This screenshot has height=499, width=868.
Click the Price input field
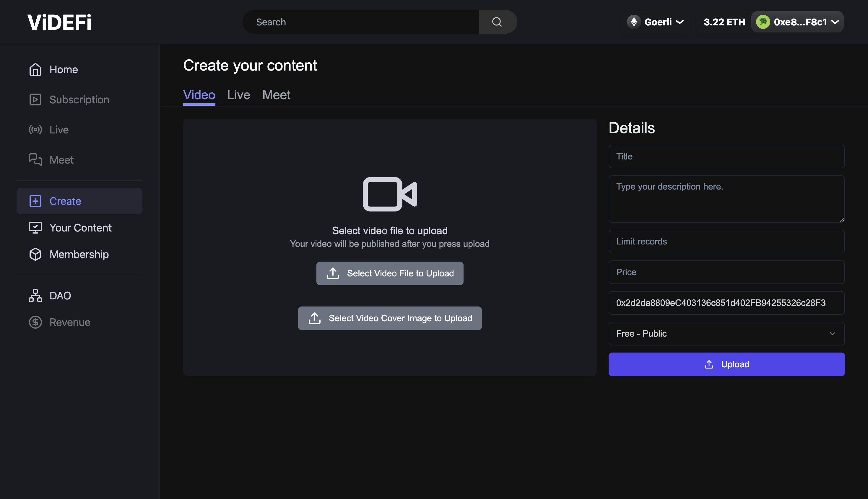tap(727, 272)
